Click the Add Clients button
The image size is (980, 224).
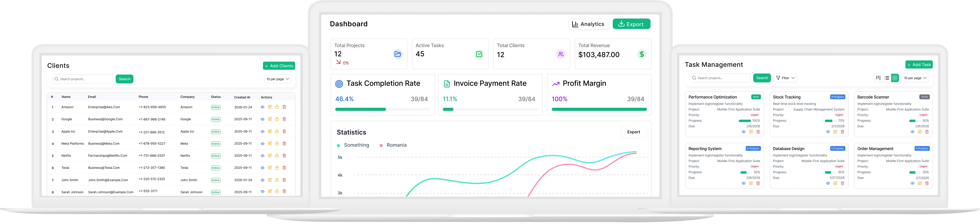pyautogui.click(x=279, y=66)
